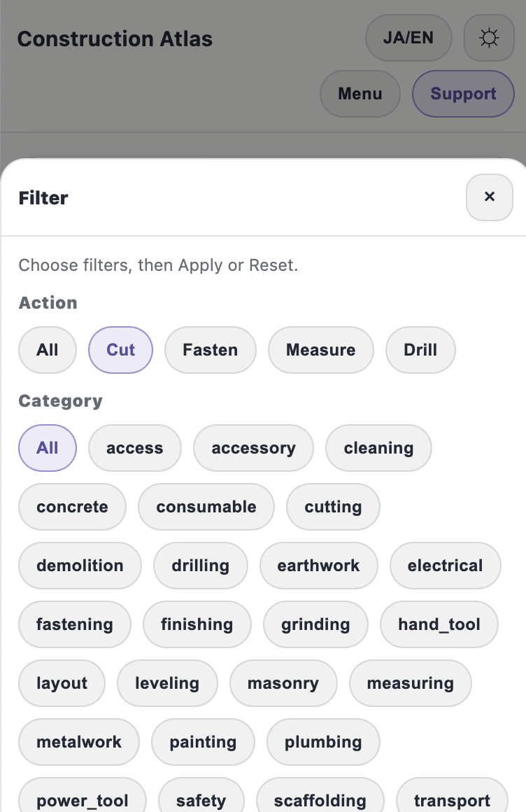Select the Measure action filter

(320, 350)
